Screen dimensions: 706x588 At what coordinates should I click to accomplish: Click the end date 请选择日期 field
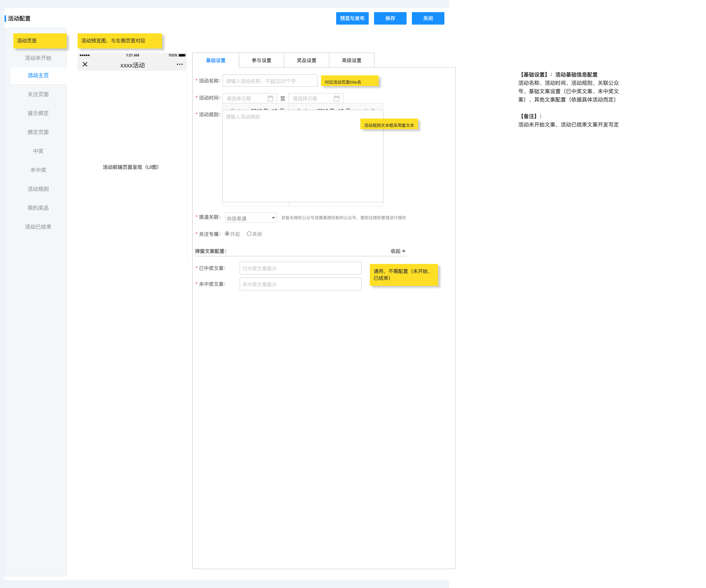tap(316, 98)
